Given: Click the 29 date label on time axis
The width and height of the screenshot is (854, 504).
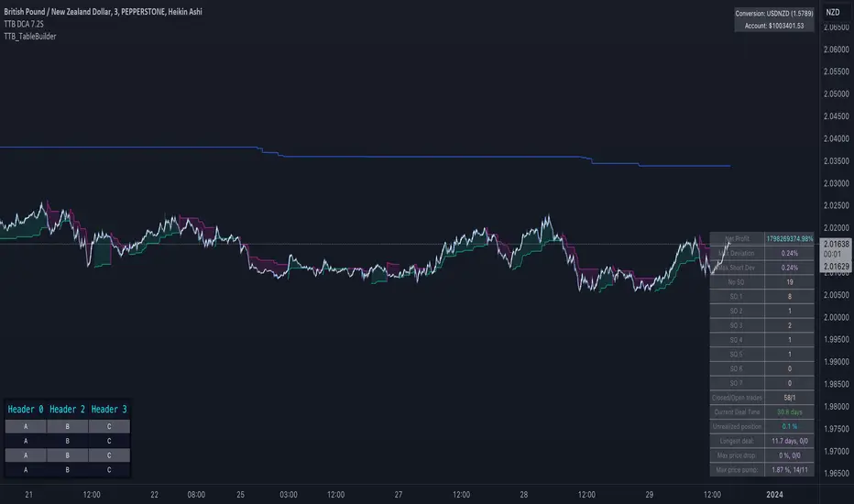Looking at the screenshot, I should [650, 495].
